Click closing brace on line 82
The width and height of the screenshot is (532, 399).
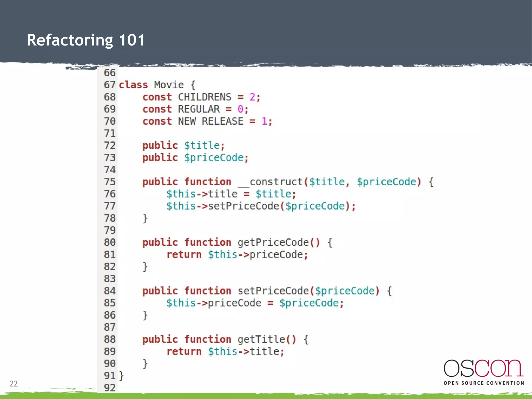[145, 267]
